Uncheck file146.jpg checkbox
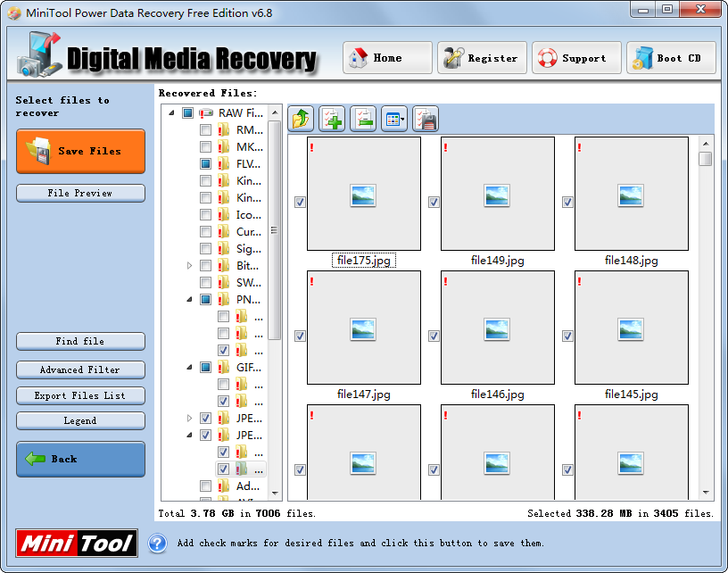The width and height of the screenshot is (728, 573). [x=434, y=336]
